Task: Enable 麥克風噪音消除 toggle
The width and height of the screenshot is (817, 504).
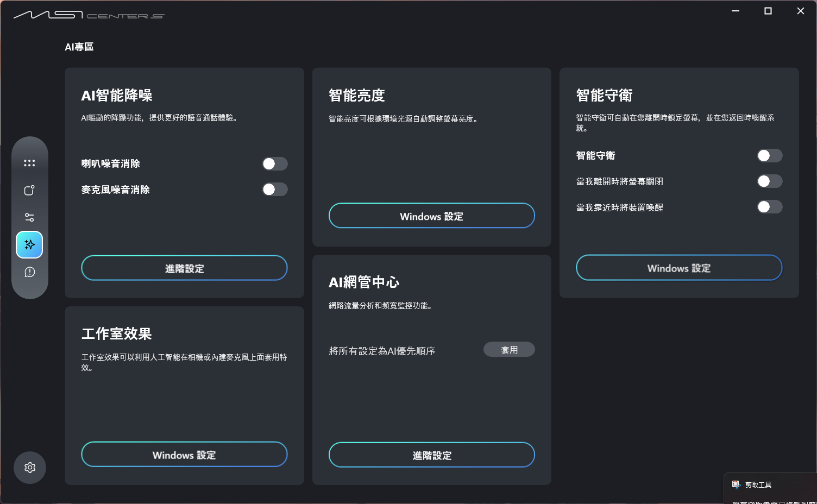Action: tap(274, 189)
